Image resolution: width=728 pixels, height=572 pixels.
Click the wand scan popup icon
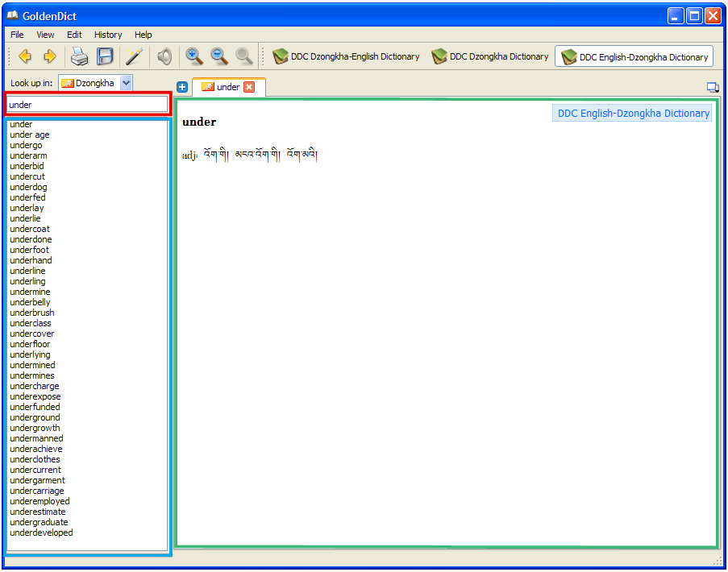[134, 56]
